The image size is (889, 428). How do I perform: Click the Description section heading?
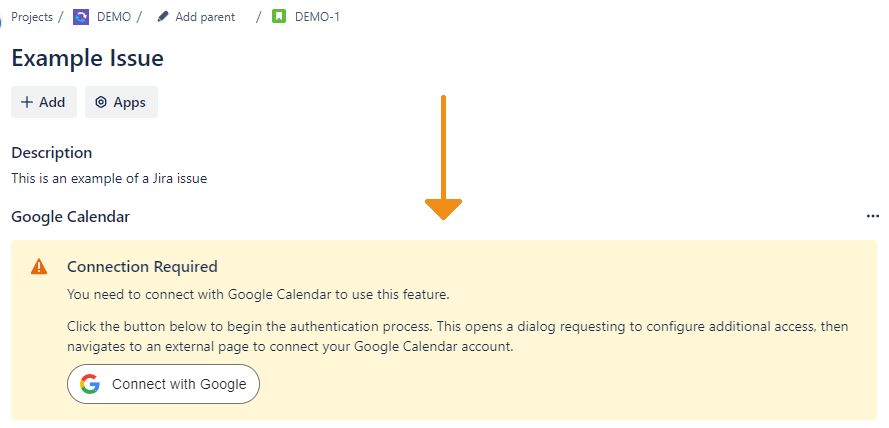tap(52, 153)
